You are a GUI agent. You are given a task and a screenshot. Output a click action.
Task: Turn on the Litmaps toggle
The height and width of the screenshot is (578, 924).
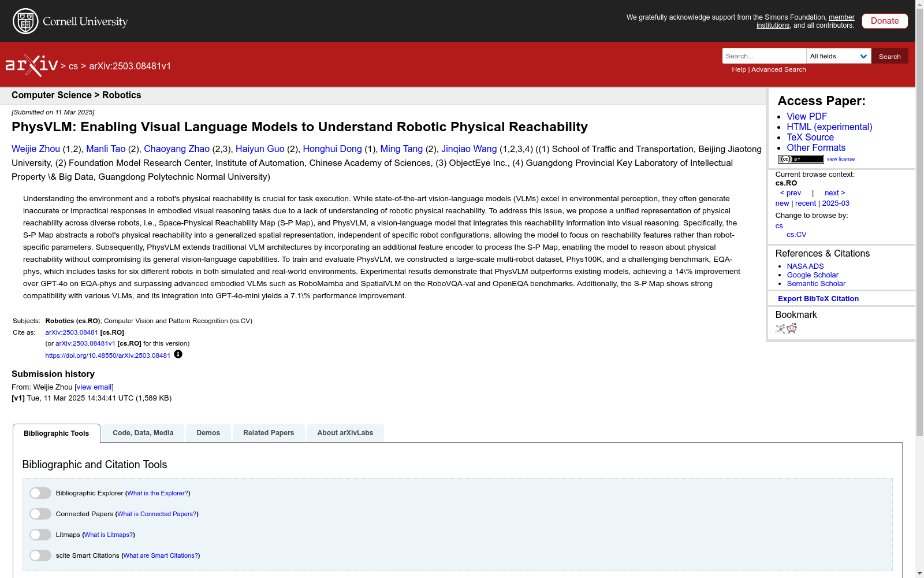[x=40, y=535]
